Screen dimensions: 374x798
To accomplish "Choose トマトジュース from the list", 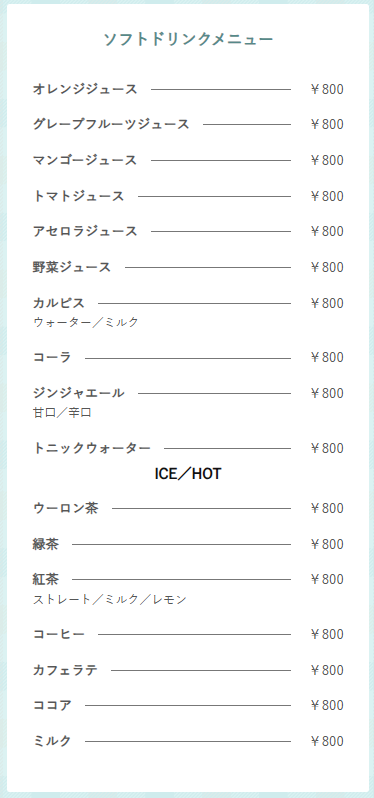I will pos(79,196).
